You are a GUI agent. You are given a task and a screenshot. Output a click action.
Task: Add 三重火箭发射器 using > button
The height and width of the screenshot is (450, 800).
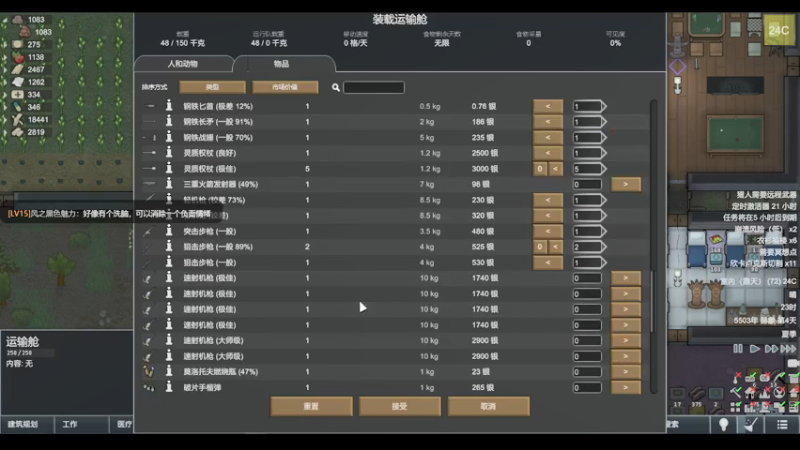[626, 184]
